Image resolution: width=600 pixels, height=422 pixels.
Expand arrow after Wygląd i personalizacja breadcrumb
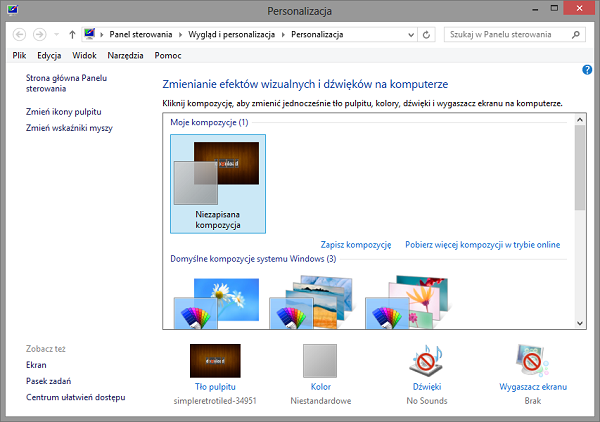[283, 35]
